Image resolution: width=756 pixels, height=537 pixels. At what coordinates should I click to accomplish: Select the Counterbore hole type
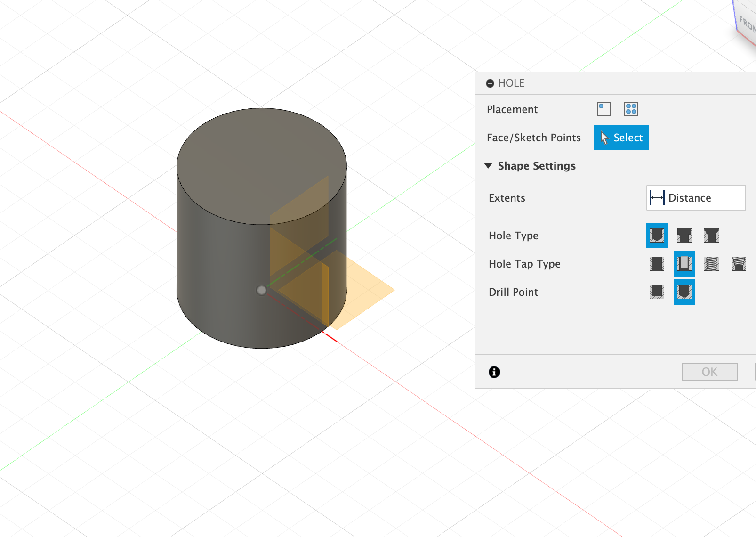coord(684,236)
